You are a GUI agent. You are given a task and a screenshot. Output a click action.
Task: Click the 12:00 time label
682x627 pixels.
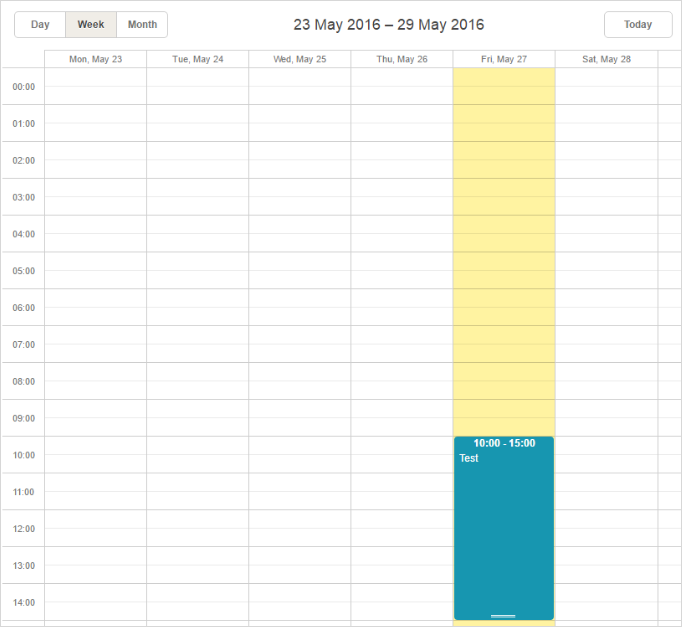coord(23,529)
